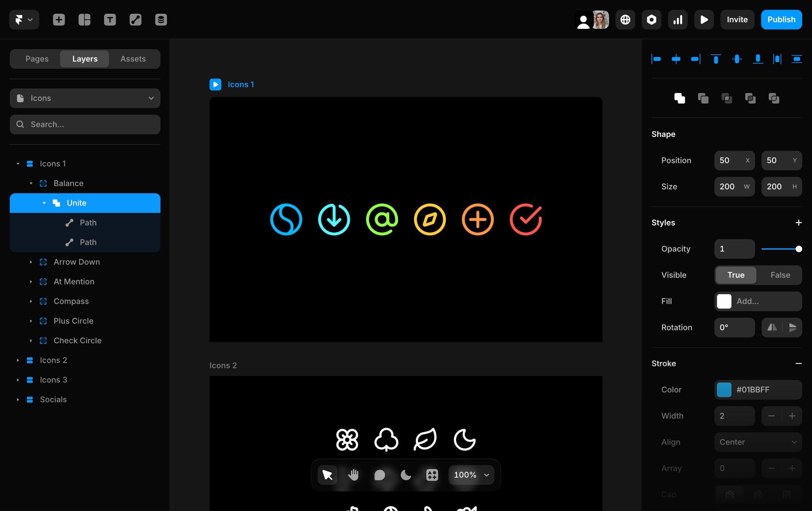Open the Icons page dropdown
The image size is (812, 511).
point(85,98)
